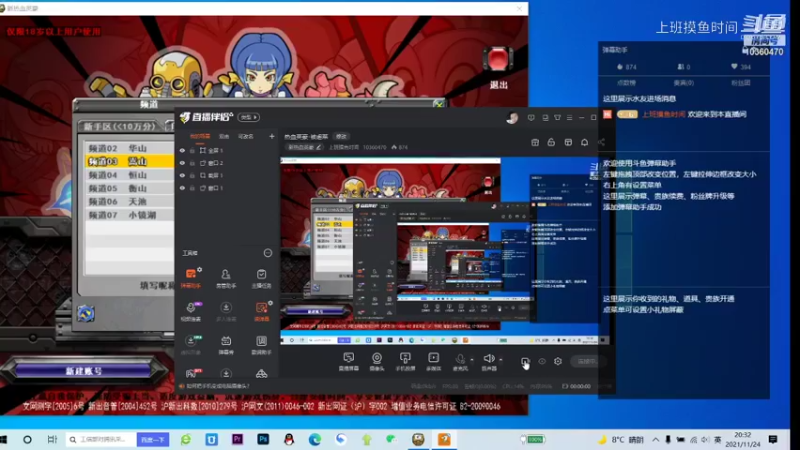
Task: Toggle visibility of the 窗口 1 source
Action: pyautogui.click(x=182, y=188)
